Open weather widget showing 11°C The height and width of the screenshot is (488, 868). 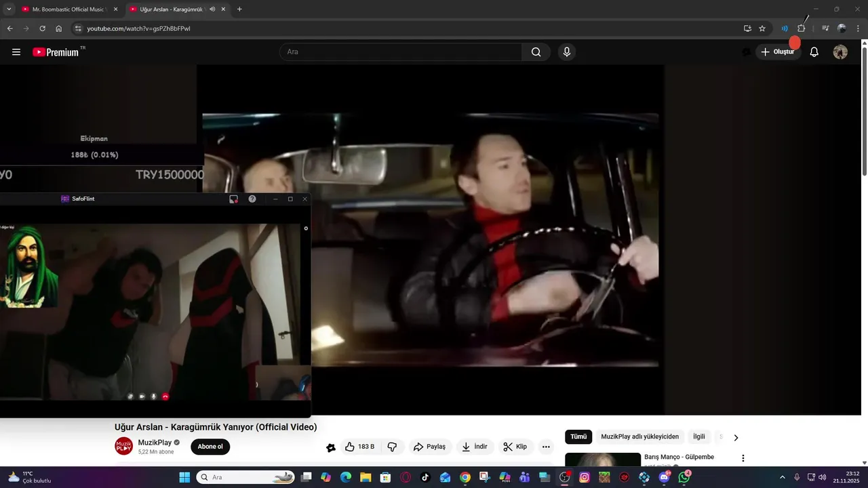pyautogui.click(x=29, y=477)
